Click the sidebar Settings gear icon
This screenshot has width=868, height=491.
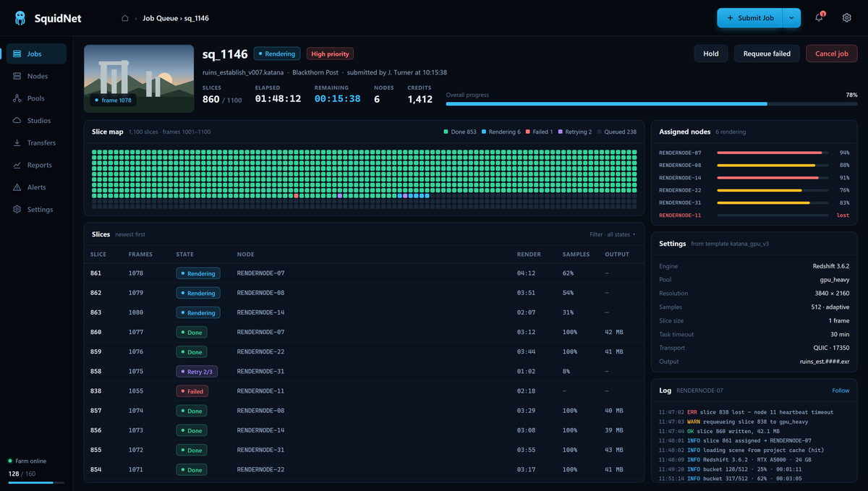tap(17, 210)
